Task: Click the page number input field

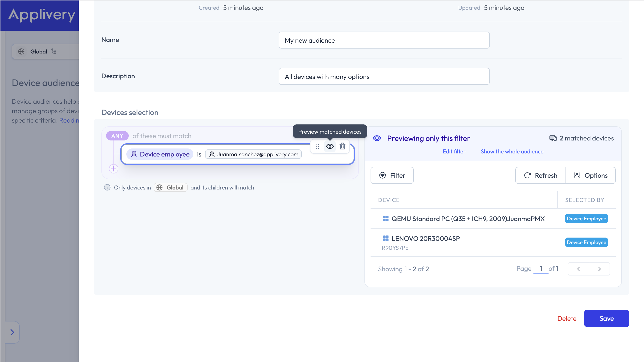Action: click(541, 269)
